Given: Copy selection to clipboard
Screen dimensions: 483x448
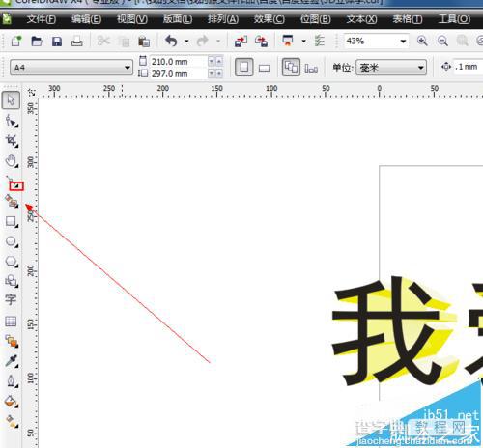Looking at the screenshot, I should coord(124,42).
